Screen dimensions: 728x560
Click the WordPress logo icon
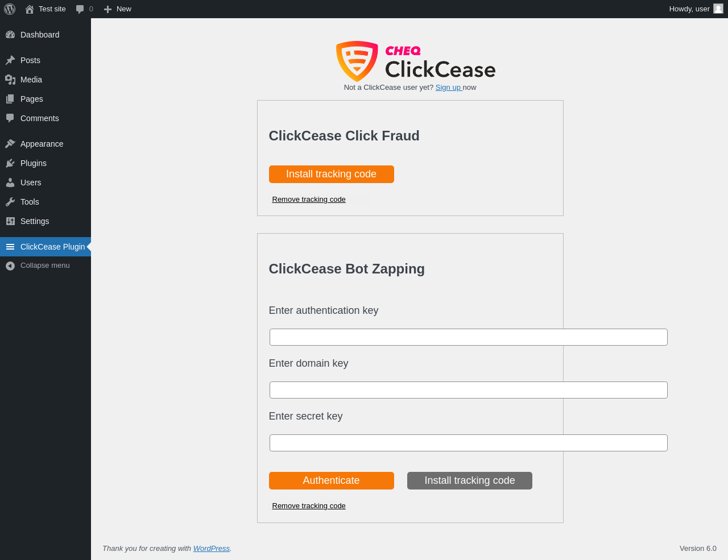pos(10,9)
